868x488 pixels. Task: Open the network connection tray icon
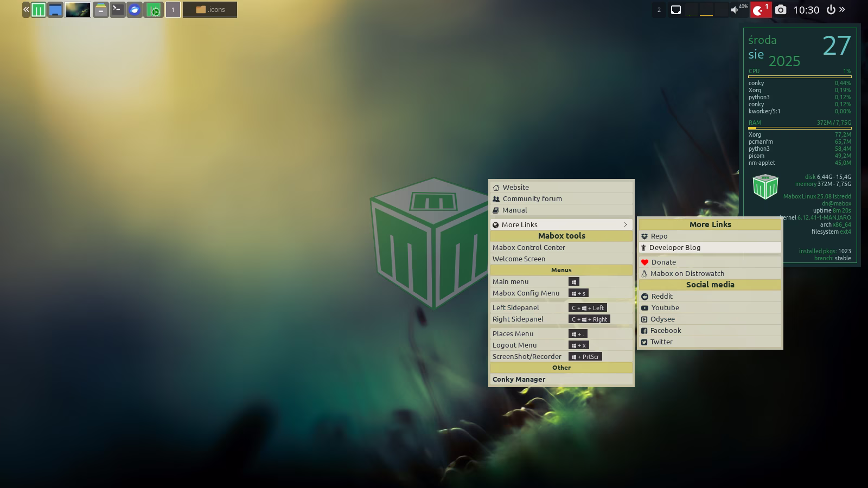(676, 10)
